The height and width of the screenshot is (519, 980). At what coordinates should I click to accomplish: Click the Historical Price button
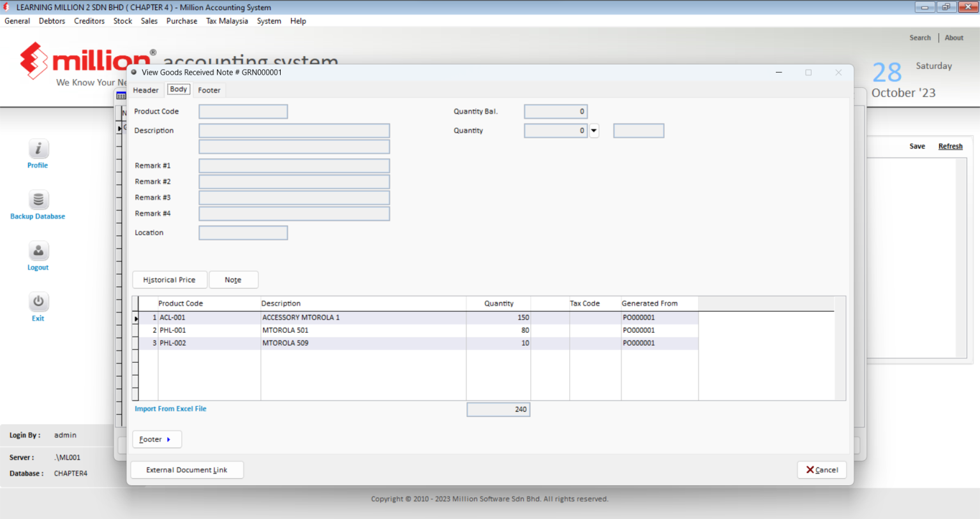coord(169,279)
